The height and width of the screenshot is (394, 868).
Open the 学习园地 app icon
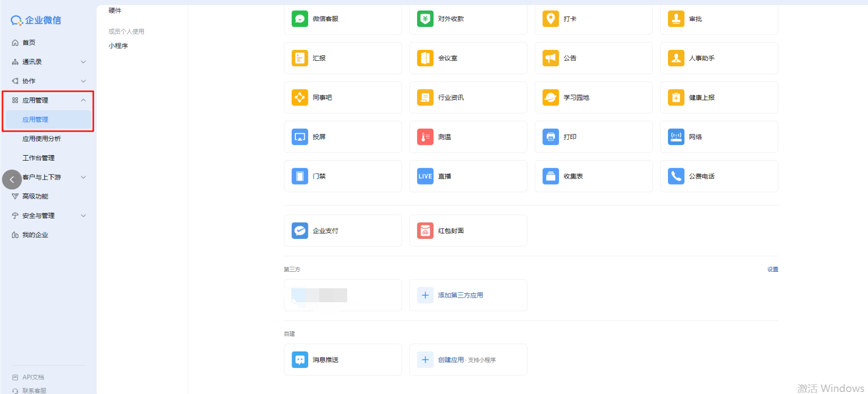click(550, 97)
